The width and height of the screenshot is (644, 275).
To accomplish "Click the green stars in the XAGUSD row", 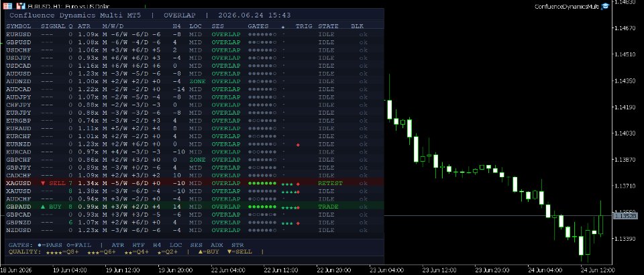I will [287, 184].
